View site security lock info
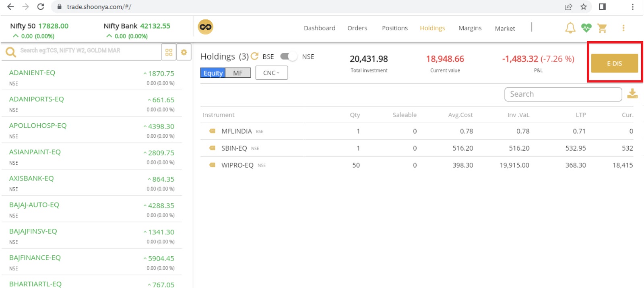Viewport: 644px width, 288px height. [59, 7]
